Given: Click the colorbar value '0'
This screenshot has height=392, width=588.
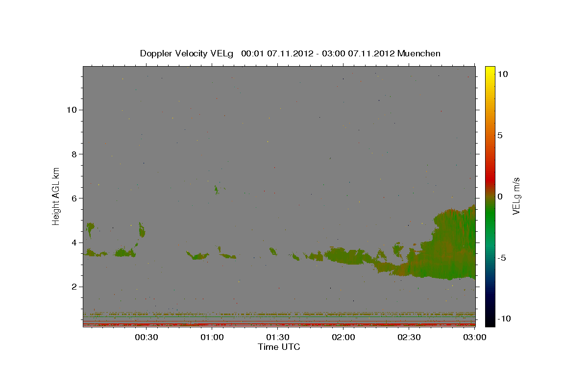Looking at the screenshot, I should click(500, 196).
